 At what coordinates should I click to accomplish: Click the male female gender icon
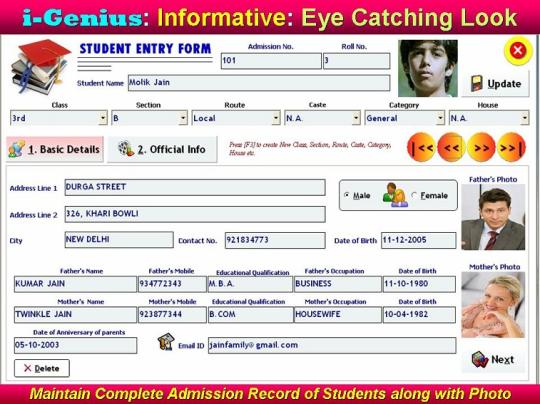[x=395, y=195]
